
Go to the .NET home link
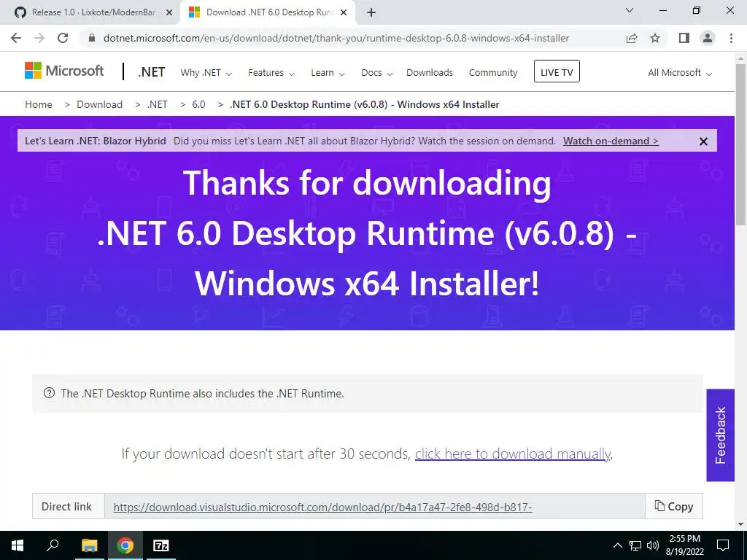tap(152, 72)
